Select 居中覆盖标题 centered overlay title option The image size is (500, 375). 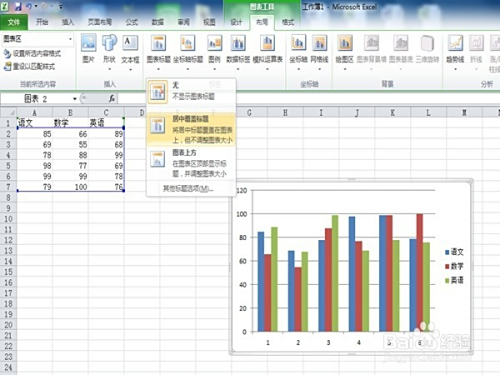[191, 129]
